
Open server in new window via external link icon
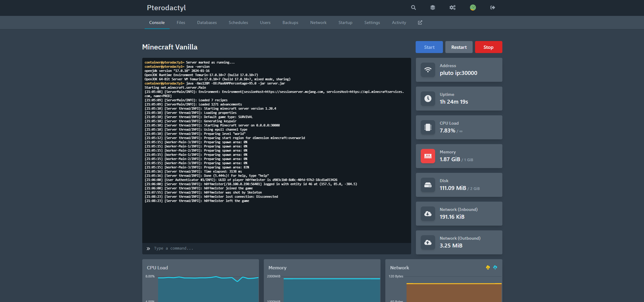click(420, 22)
